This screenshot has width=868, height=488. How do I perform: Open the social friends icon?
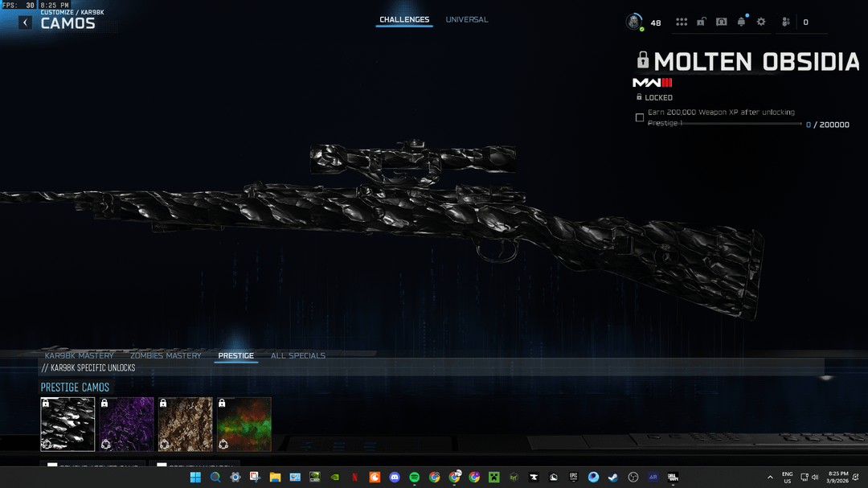tap(786, 23)
